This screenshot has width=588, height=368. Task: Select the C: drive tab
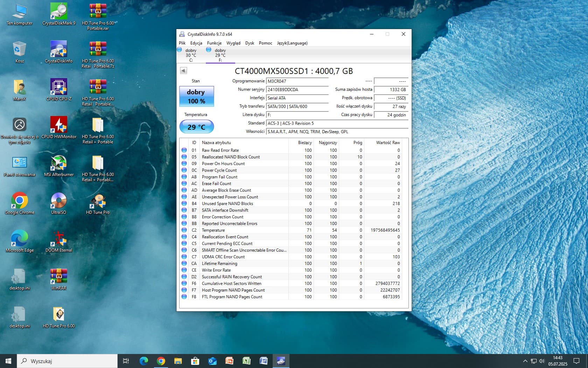[191, 55]
